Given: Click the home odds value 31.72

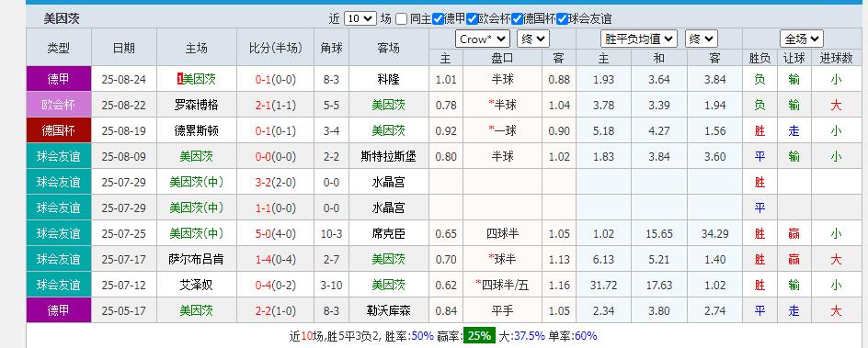Looking at the screenshot, I should 603,285.
